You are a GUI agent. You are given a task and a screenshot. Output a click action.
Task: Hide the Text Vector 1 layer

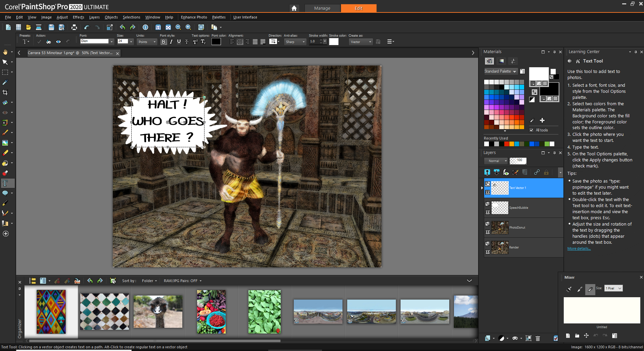pyautogui.click(x=488, y=192)
